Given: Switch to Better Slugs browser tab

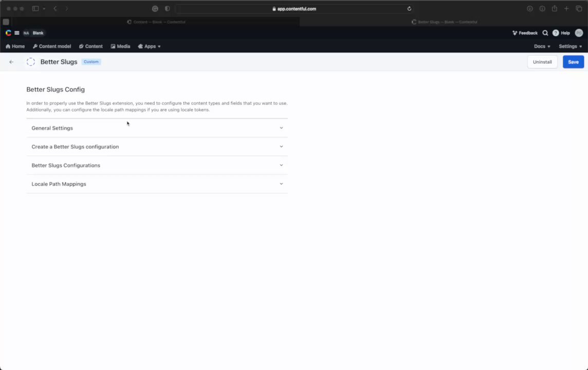Looking at the screenshot, I should 444,22.
